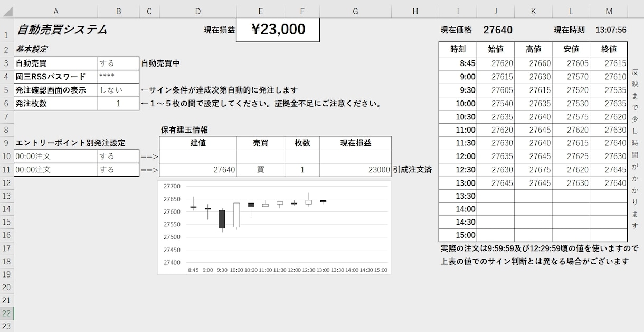Select row 11 00:00注文 cell
644x332 pixels.
(56, 170)
